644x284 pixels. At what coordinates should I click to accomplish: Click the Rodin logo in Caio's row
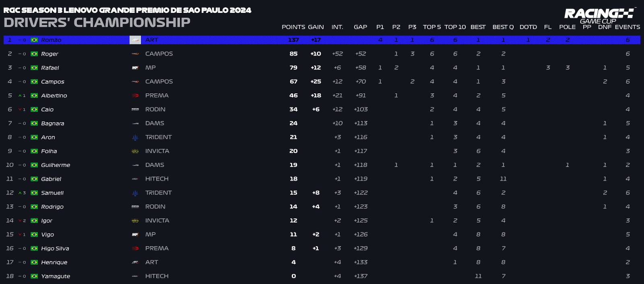tap(135, 109)
